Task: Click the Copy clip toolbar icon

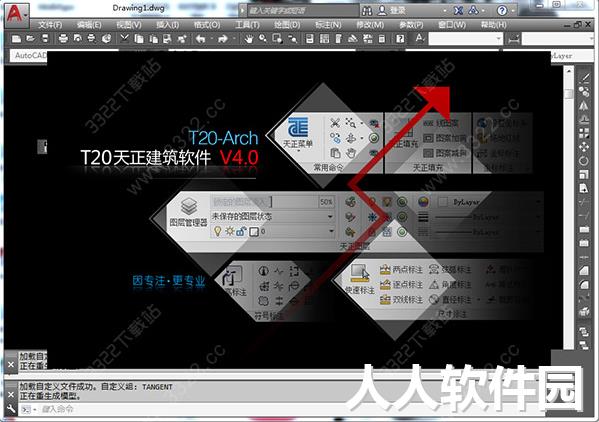Action: (139, 39)
